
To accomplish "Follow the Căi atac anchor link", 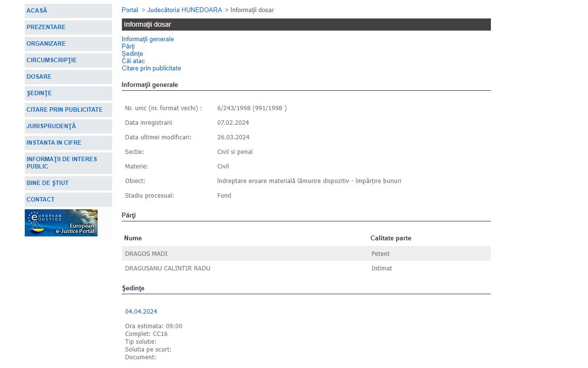I will click(x=133, y=61).
